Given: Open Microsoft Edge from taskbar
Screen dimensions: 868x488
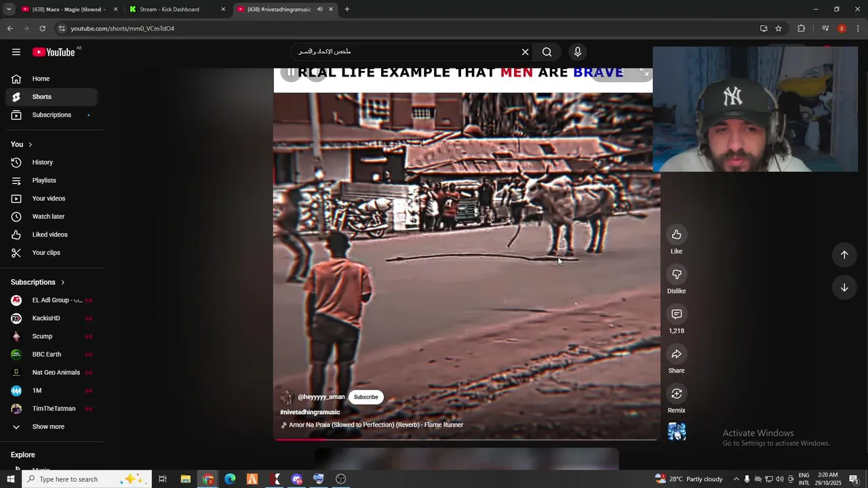Looking at the screenshot, I should [230, 479].
